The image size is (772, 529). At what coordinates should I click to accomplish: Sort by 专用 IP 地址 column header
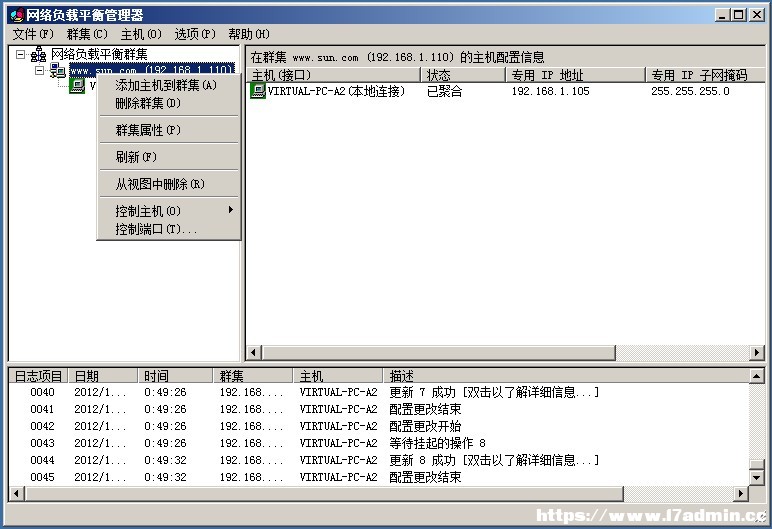[576, 75]
